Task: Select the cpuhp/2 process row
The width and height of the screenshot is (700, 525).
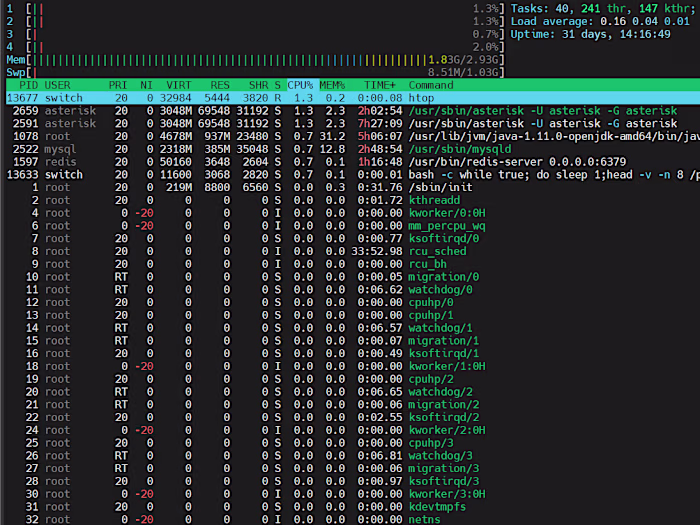Action: click(x=353, y=379)
